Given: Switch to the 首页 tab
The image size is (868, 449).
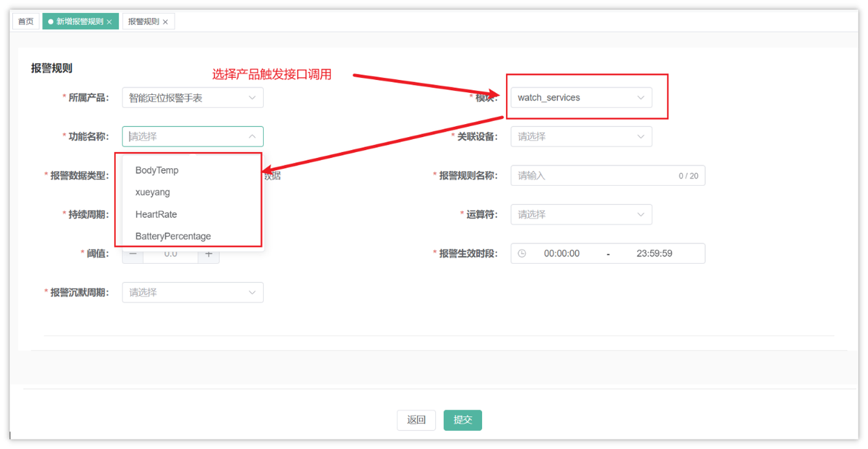Looking at the screenshot, I should 26,22.
